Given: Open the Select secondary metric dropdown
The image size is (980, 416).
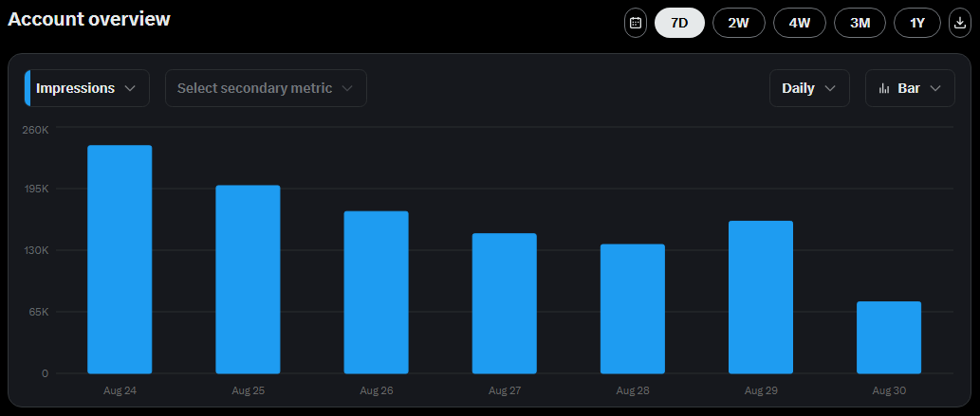Looking at the screenshot, I should click(266, 88).
